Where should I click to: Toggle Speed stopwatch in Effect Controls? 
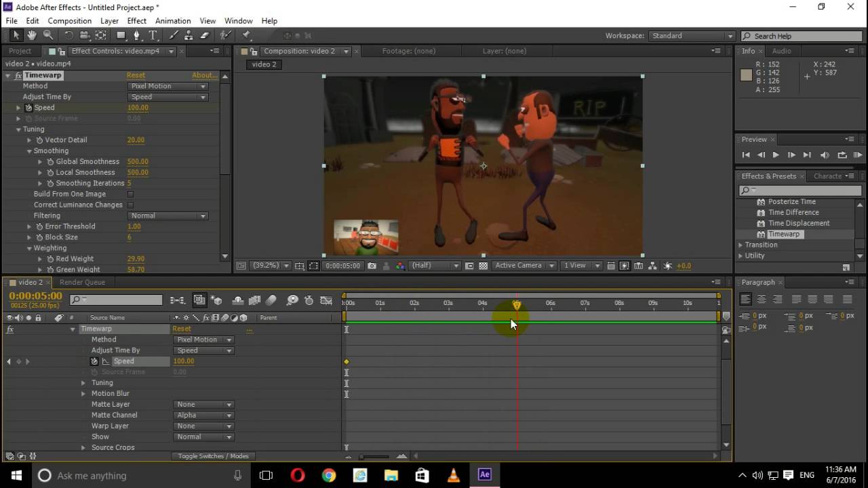[x=28, y=108]
